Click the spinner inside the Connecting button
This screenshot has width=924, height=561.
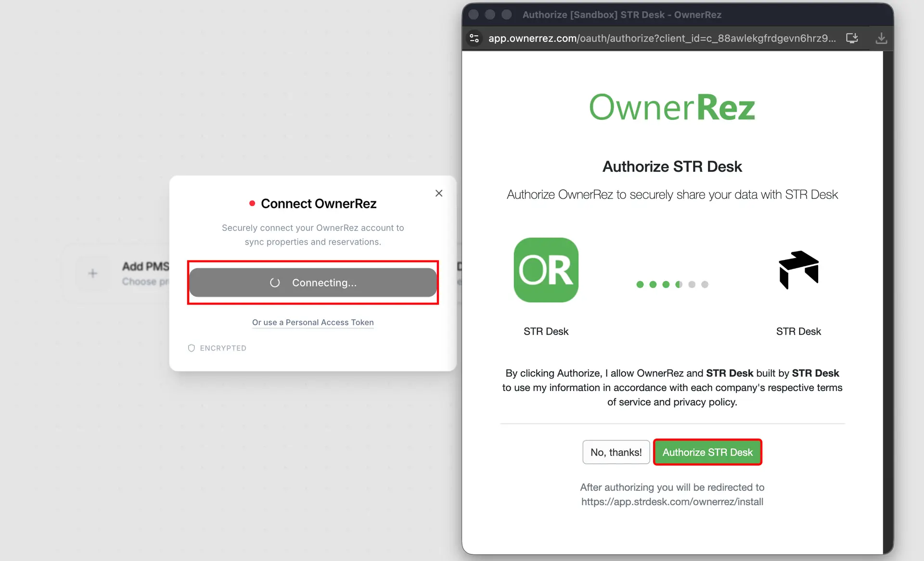click(x=275, y=283)
